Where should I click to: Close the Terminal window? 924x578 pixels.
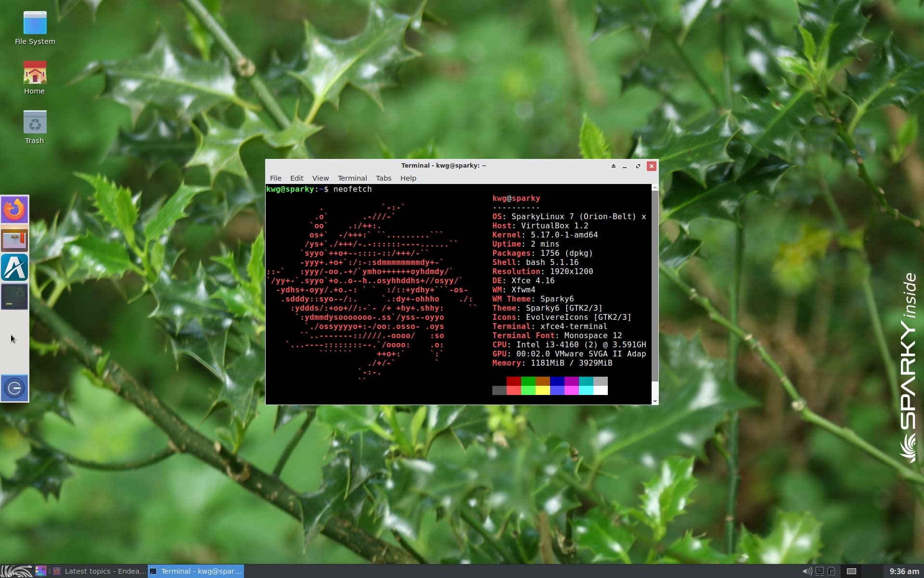[x=652, y=166]
